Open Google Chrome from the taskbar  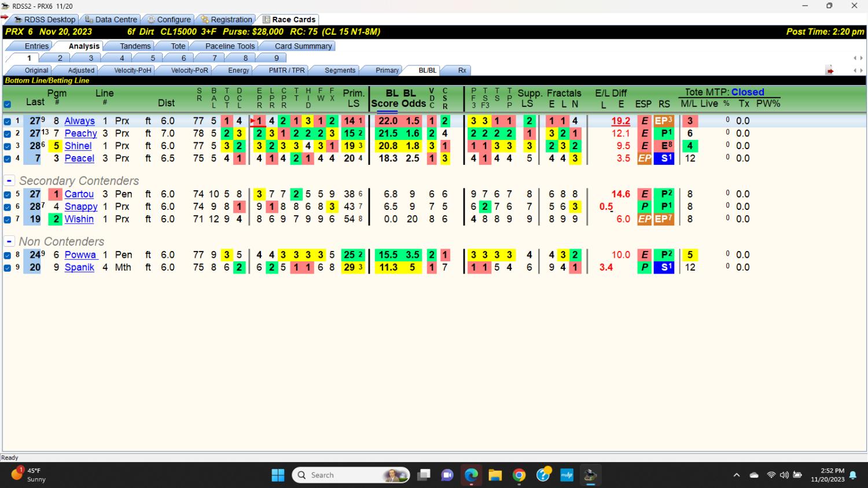click(x=519, y=475)
